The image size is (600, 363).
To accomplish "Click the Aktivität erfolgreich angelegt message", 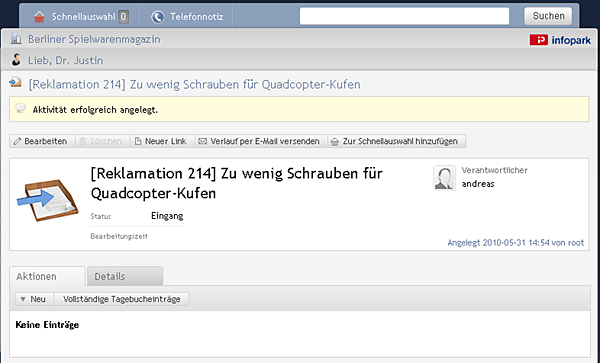I will [95, 110].
